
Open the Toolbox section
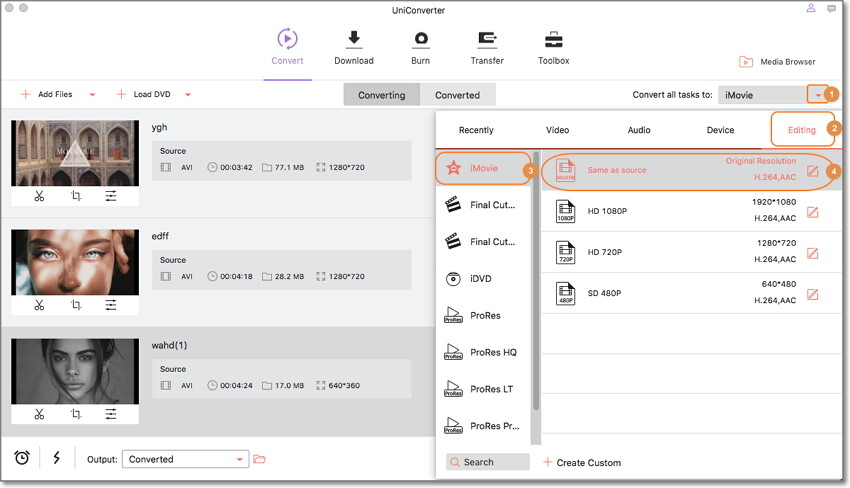tap(553, 48)
